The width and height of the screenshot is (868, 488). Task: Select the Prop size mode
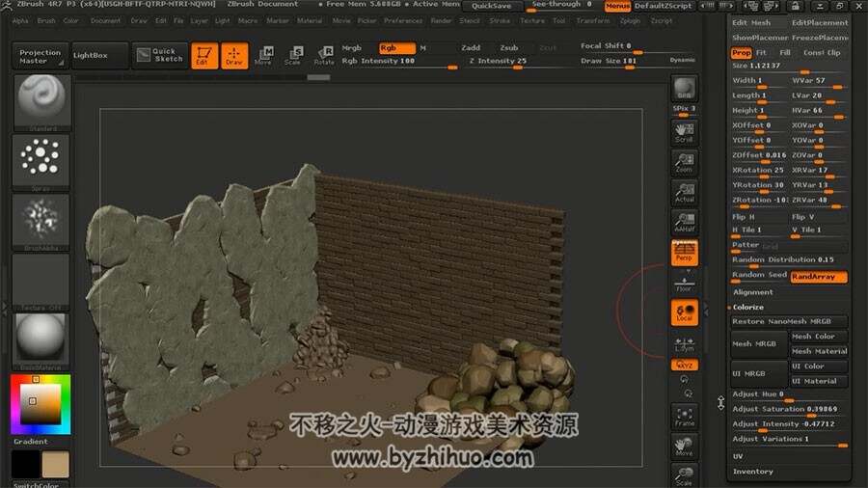[x=741, y=53]
